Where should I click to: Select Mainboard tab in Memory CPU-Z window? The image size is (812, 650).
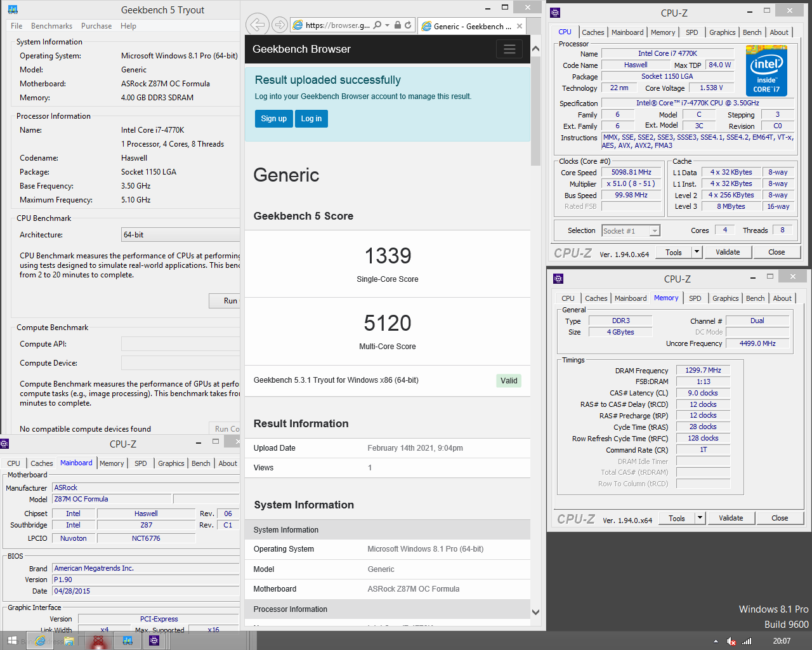pyautogui.click(x=631, y=298)
